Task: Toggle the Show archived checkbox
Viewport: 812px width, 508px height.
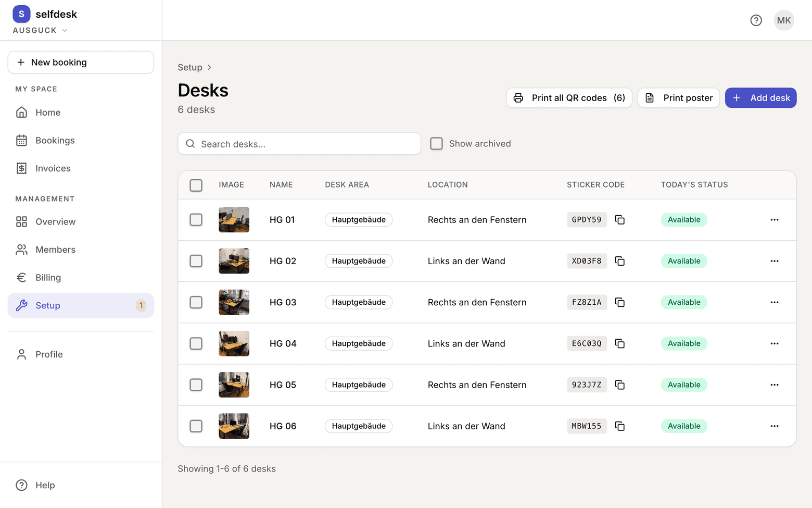Action: (436, 143)
